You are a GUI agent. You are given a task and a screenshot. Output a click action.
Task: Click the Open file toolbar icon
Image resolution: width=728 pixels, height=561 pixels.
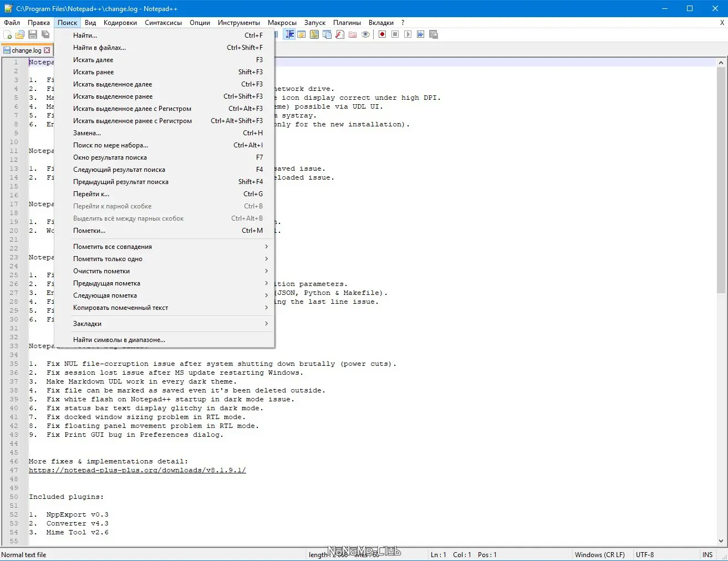click(x=20, y=34)
